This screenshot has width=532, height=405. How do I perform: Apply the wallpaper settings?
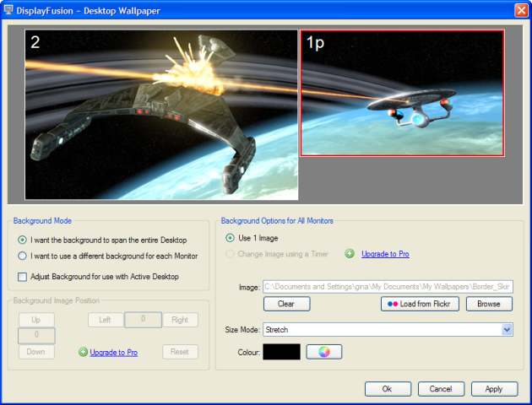pos(494,389)
